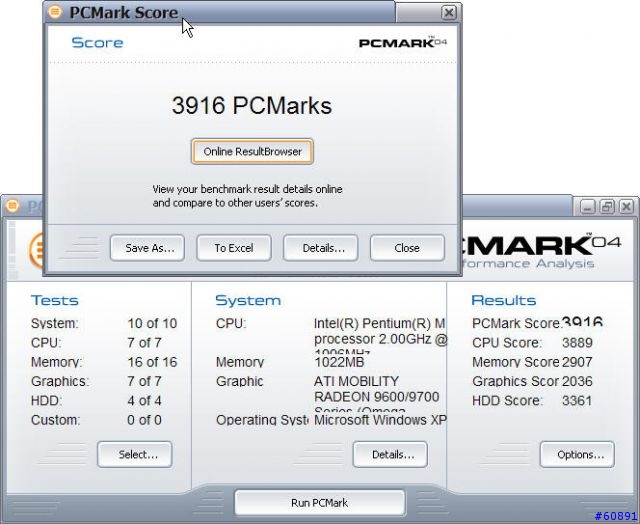Click the 'PCMark Score' title bar text
This screenshot has width=640, height=524.
[124, 13]
